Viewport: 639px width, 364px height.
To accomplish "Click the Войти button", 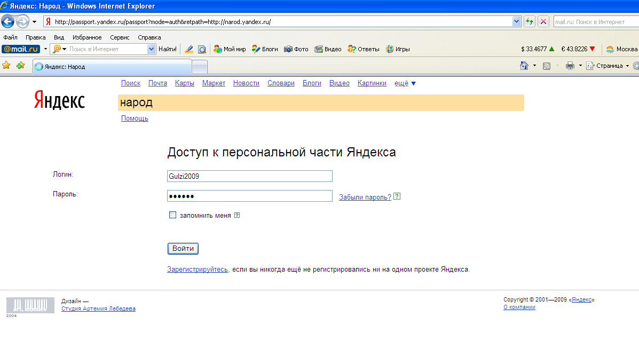I will (x=183, y=249).
